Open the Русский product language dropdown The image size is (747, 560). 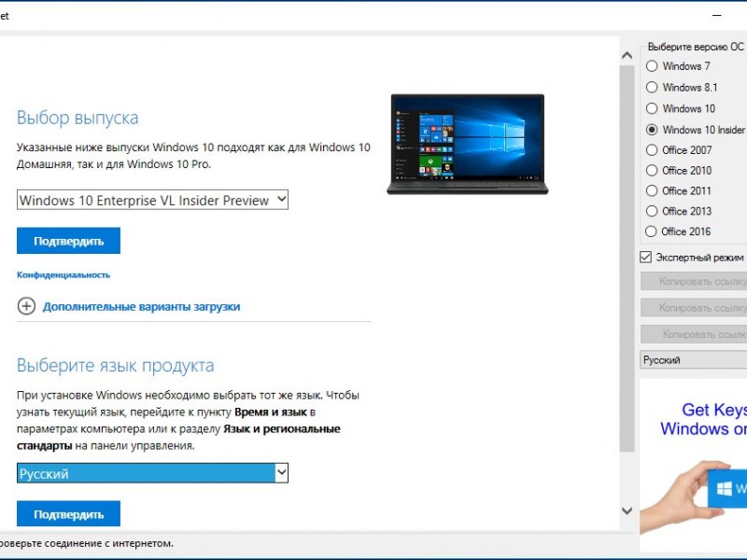tap(152, 473)
